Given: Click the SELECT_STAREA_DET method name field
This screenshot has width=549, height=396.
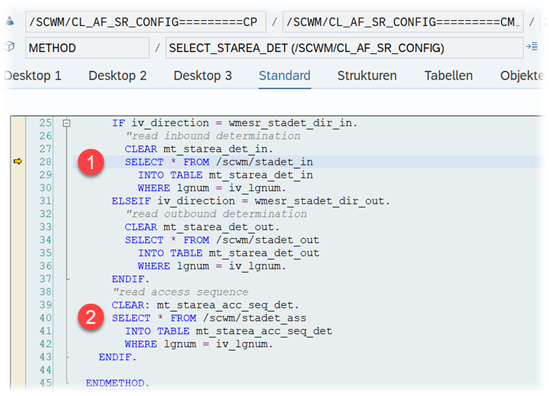Looking at the screenshot, I should point(345,48).
